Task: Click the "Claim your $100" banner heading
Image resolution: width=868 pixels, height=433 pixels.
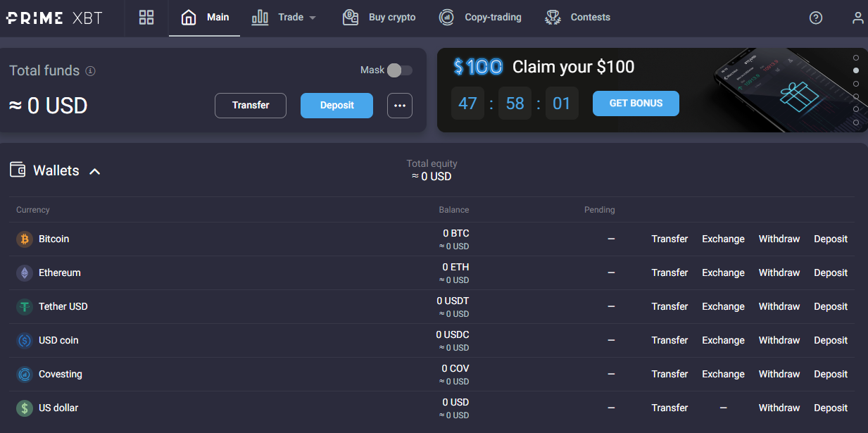Action: [x=574, y=67]
